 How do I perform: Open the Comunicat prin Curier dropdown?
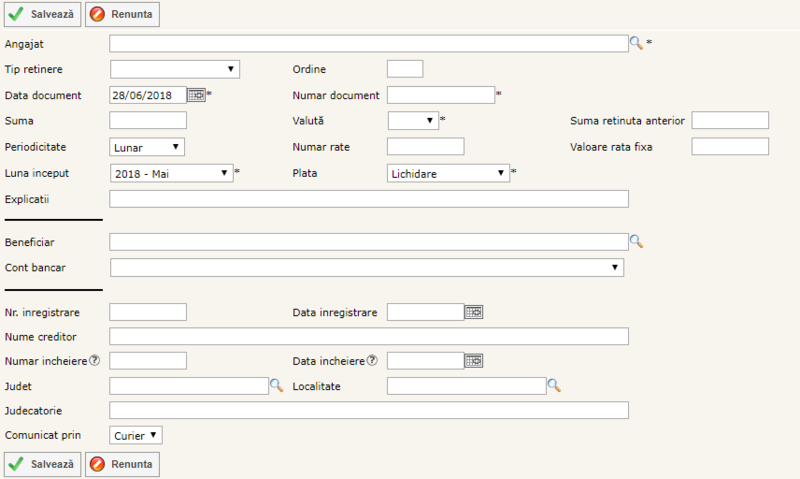[x=136, y=435]
